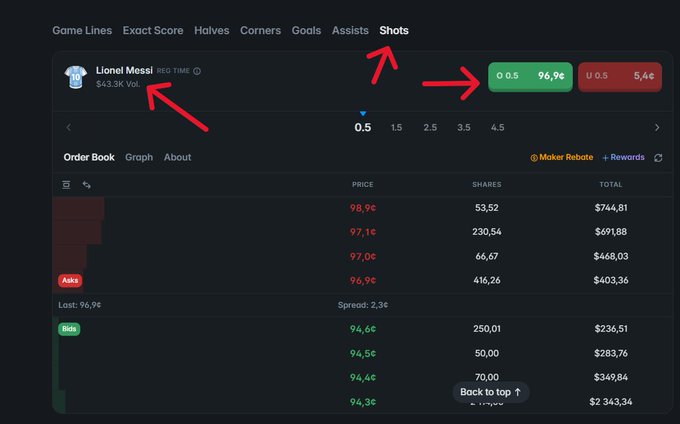Click the SHARES column header
680x424 pixels.
click(487, 185)
